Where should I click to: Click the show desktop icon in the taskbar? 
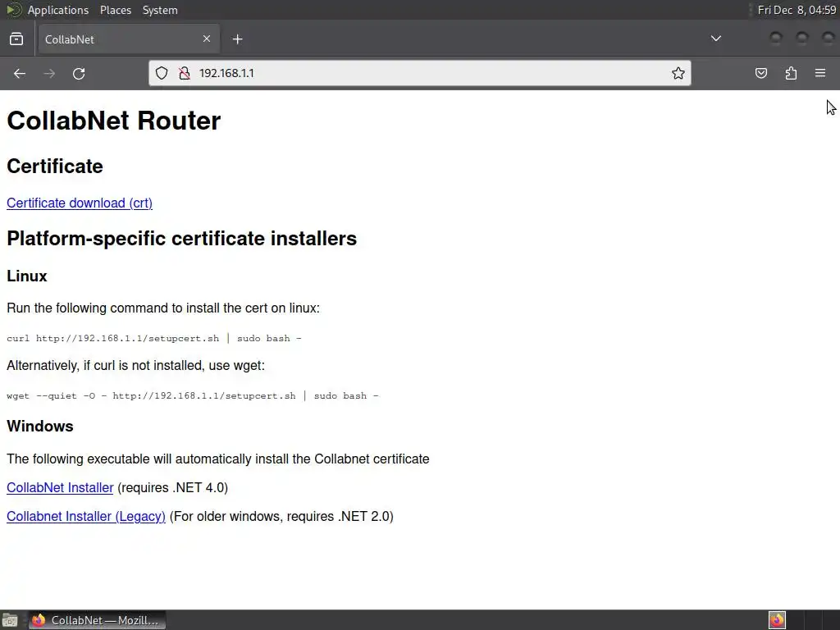click(10, 620)
